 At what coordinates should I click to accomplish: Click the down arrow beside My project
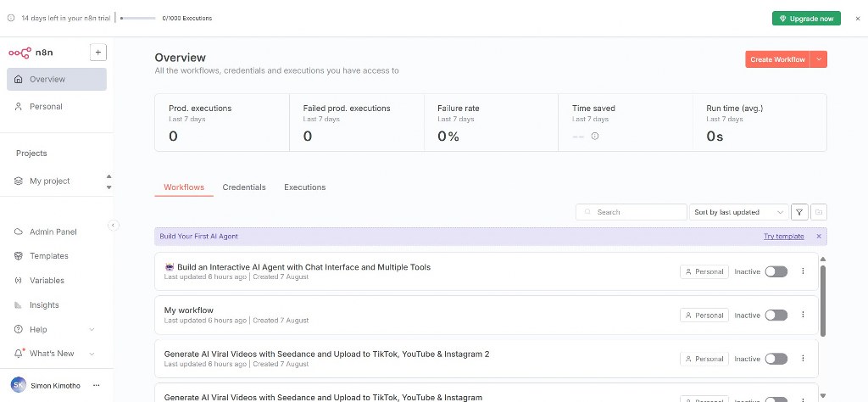click(x=109, y=187)
